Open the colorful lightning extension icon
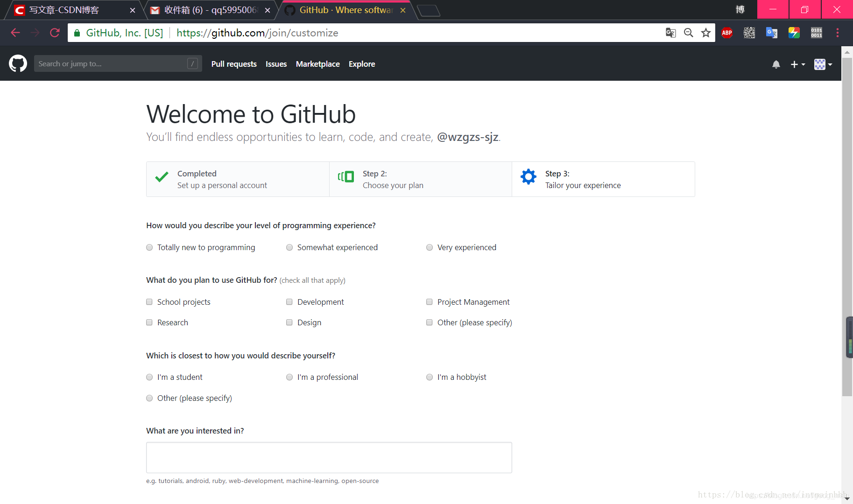The width and height of the screenshot is (853, 504). (794, 33)
